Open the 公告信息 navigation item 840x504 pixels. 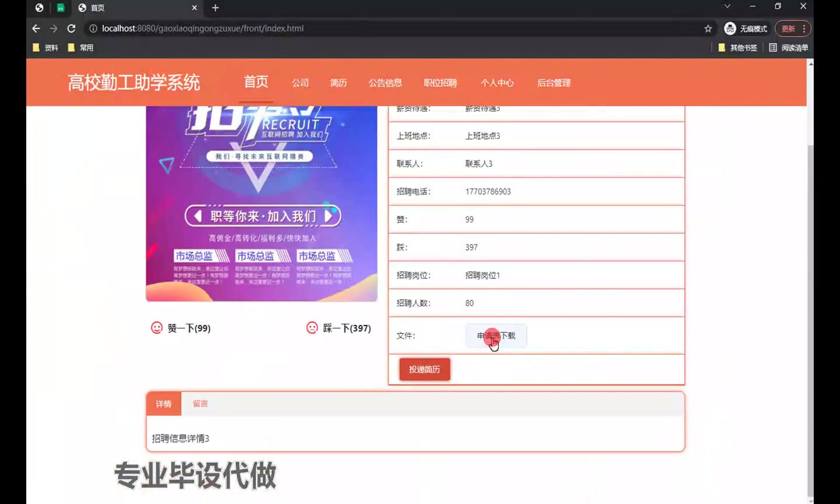[x=385, y=83]
